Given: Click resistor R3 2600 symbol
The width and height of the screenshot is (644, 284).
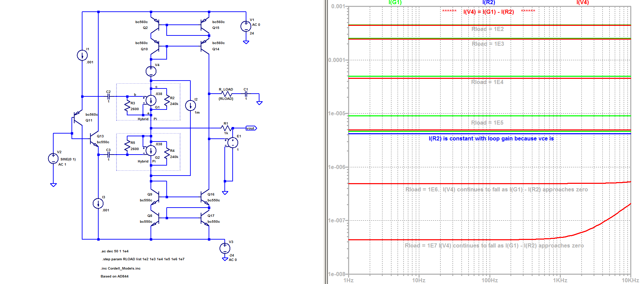Looking at the screenshot, I should coord(127,106).
